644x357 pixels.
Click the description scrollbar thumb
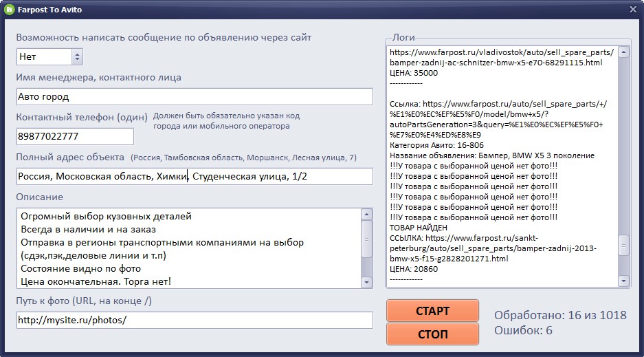(x=366, y=239)
